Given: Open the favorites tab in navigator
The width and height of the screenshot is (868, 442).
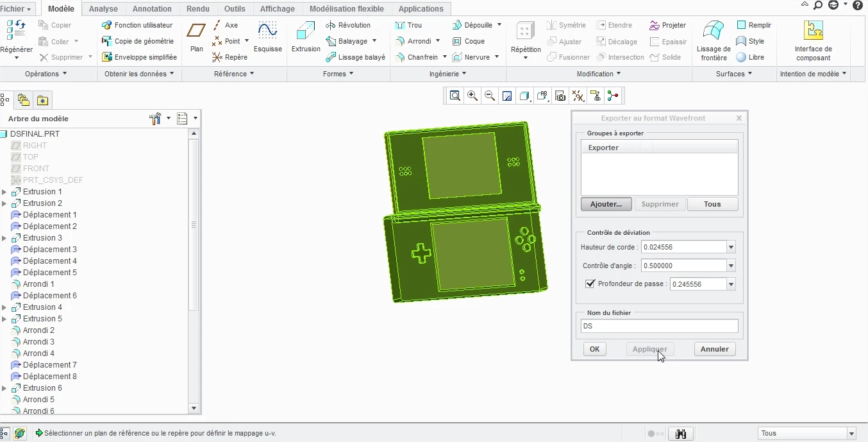Looking at the screenshot, I should [x=42, y=100].
